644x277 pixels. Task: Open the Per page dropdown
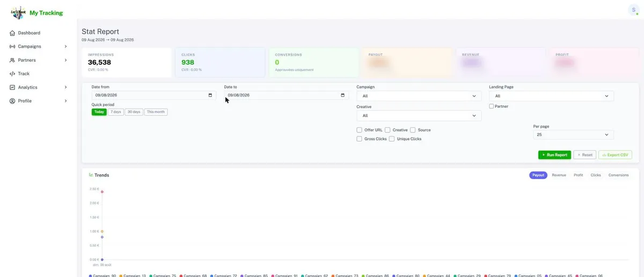(573, 134)
